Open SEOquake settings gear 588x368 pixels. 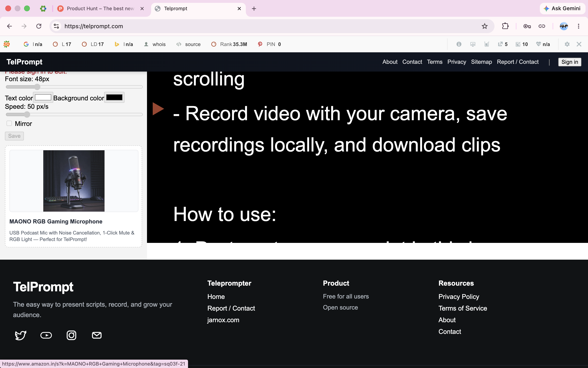[567, 44]
